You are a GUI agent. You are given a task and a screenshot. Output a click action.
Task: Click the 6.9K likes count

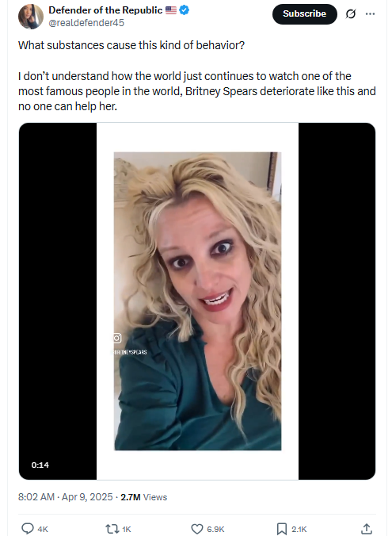(x=215, y=529)
